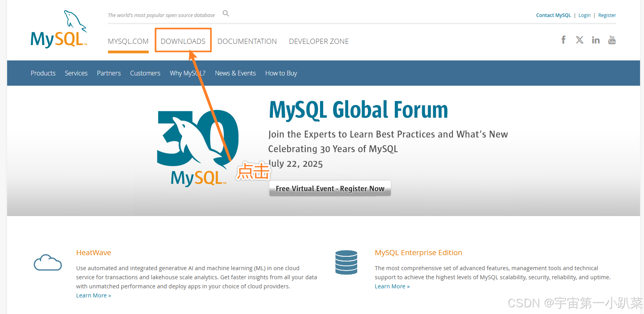Open the Products menu

coord(43,73)
